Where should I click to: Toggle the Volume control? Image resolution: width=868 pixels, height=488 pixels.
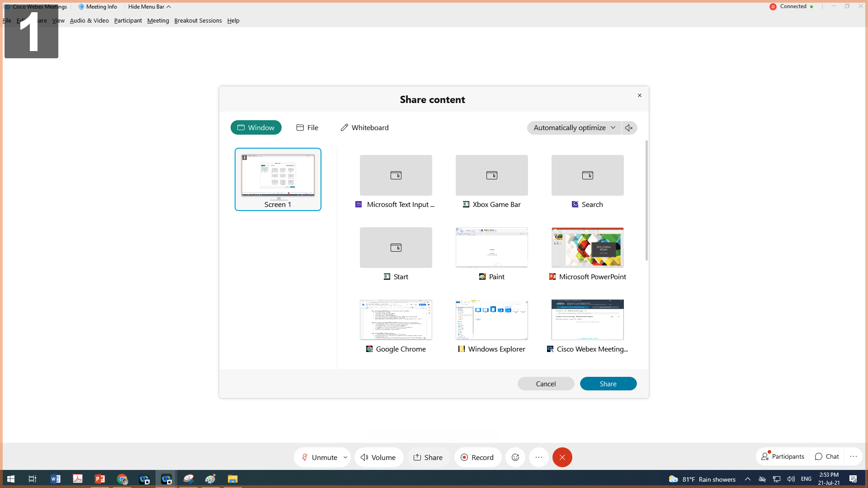(x=378, y=457)
